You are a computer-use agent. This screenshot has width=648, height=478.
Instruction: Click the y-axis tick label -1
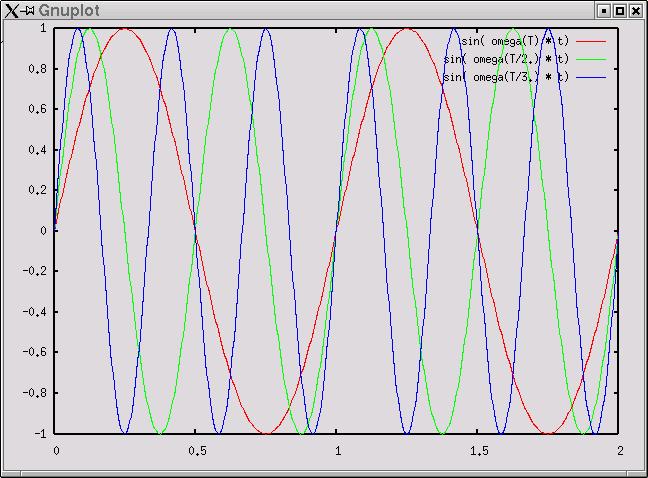[x=38, y=434]
